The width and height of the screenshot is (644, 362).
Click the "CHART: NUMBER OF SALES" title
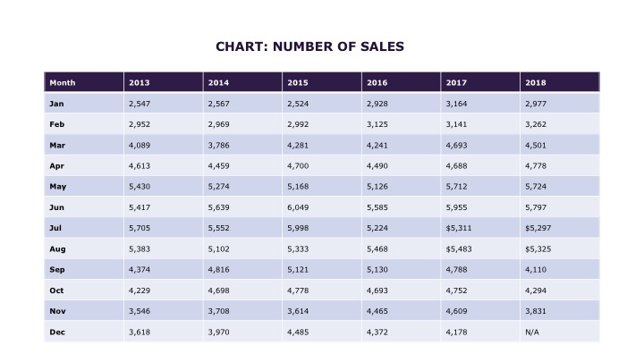pos(310,46)
